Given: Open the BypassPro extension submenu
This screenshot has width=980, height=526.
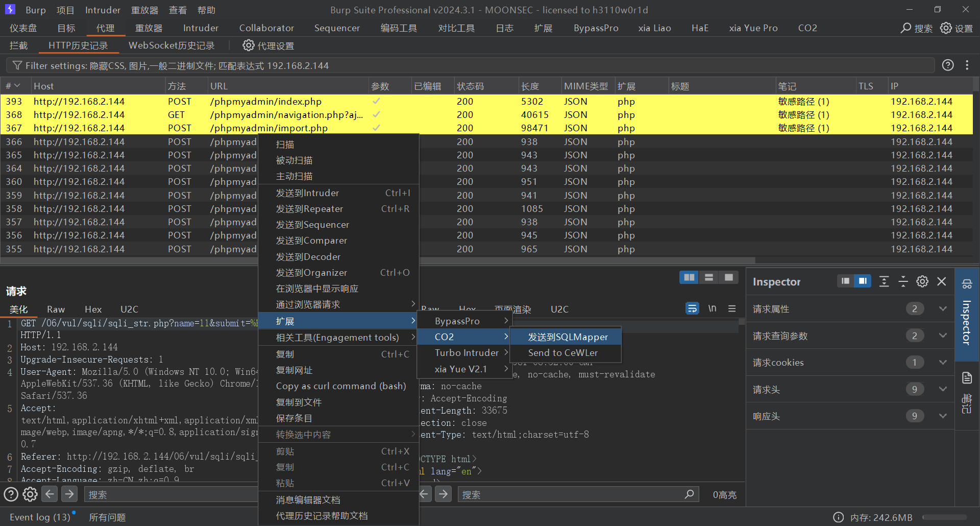Looking at the screenshot, I should click(x=464, y=321).
